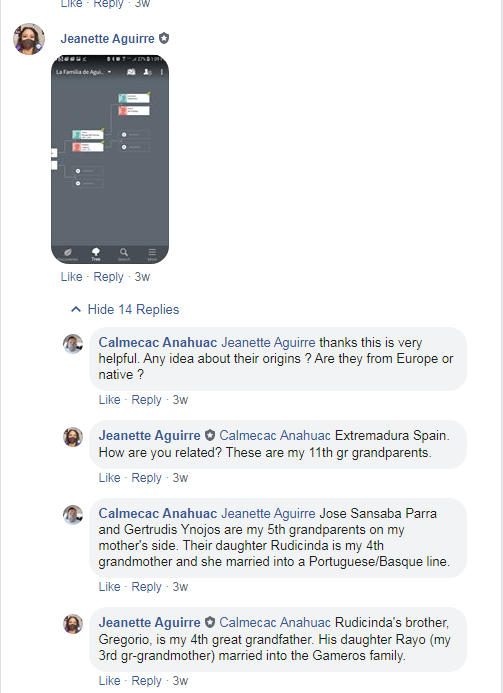503x693 pixels.
Task: Reply to the Rudicinda's brother comment
Action: [x=146, y=681]
